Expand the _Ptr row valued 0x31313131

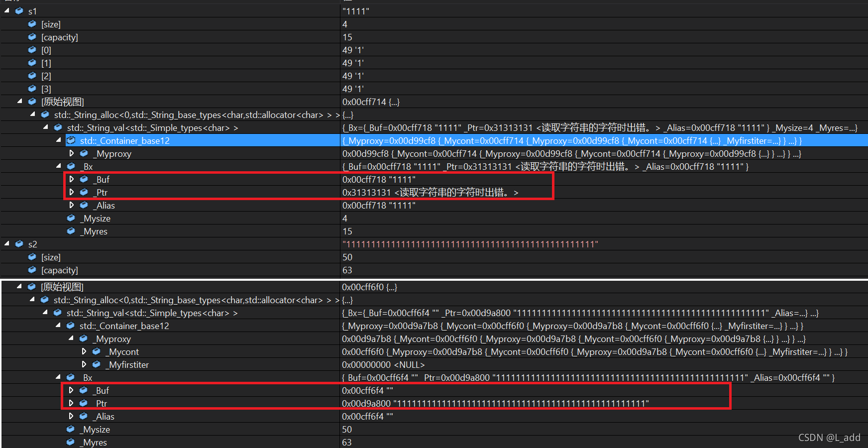[72, 192]
